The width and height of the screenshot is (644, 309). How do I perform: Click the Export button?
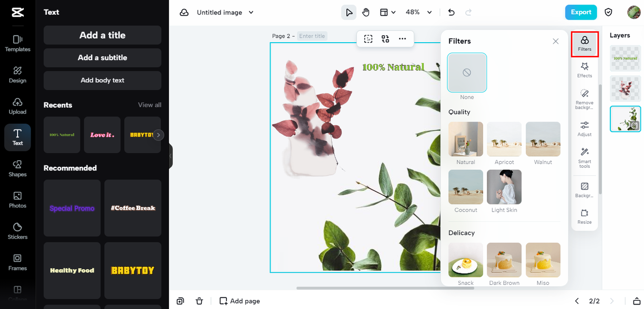pos(581,13)
